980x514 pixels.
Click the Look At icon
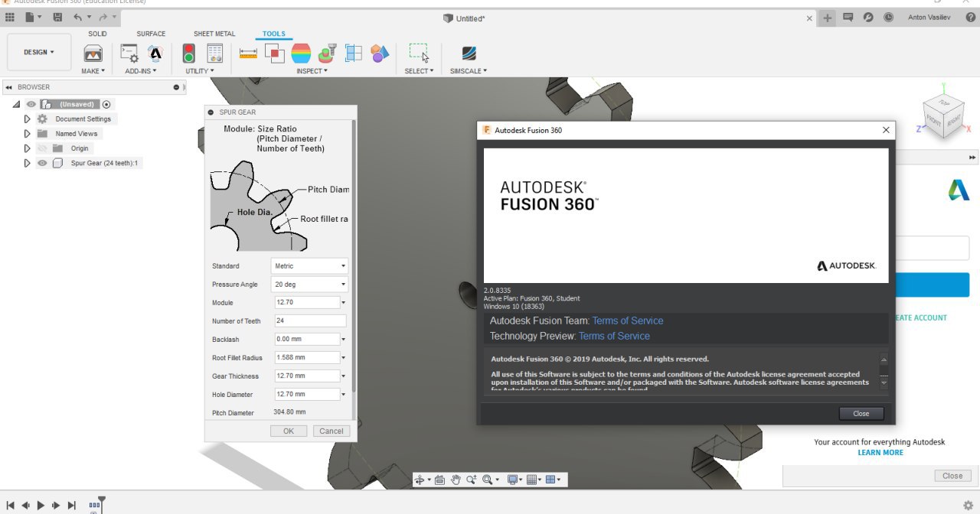click(439, 480)
